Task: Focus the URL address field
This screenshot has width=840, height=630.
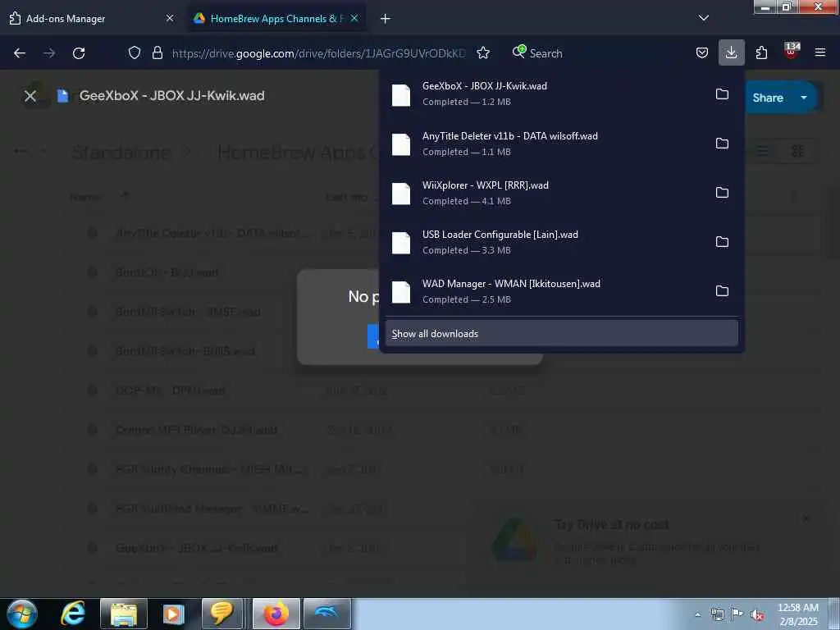Action: pos(318,53)
